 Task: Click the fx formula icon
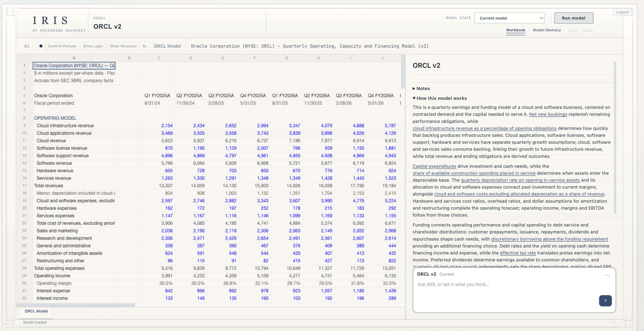click(x=144, y=46)
